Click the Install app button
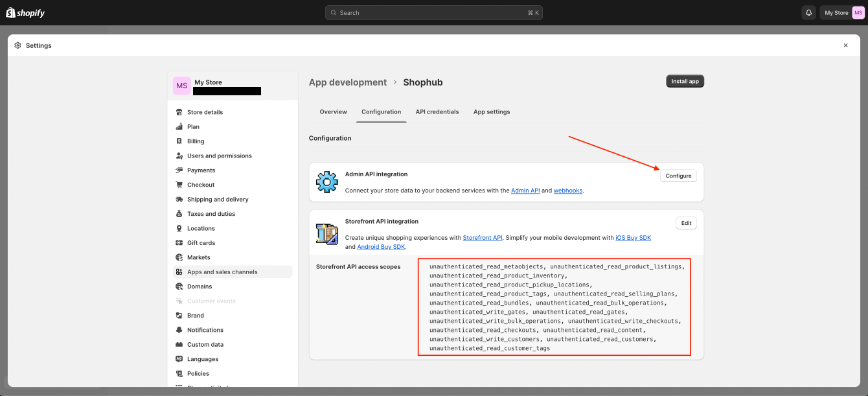 click(685, 81)
